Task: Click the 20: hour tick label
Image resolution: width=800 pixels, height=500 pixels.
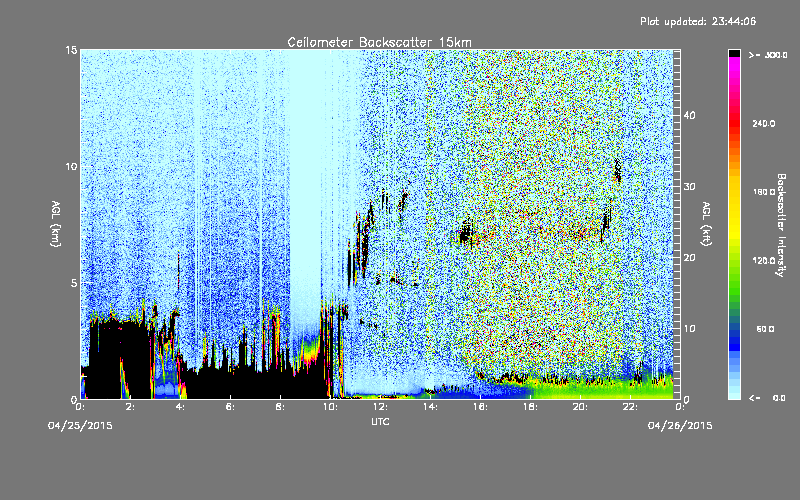Action: [x=580, y=407]
